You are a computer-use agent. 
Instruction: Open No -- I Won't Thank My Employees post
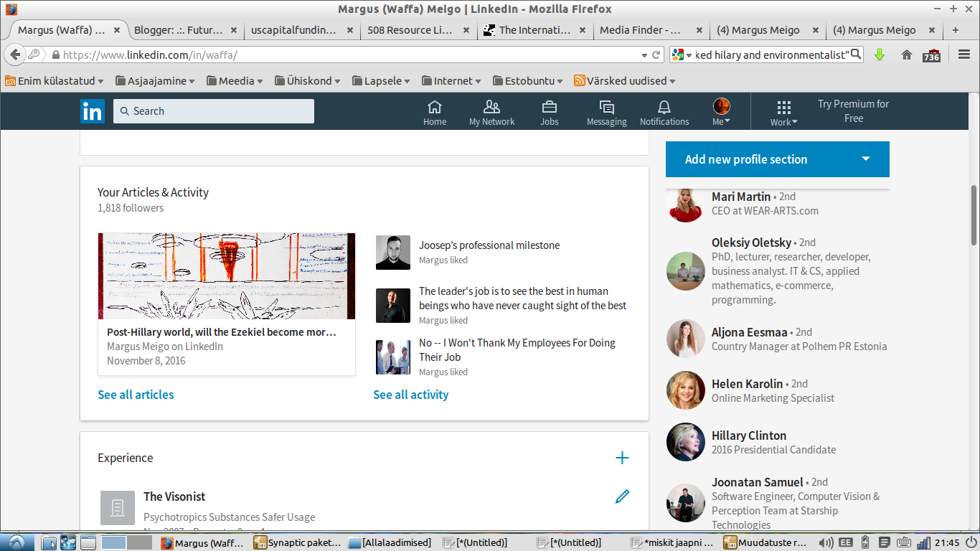point(517,350)
